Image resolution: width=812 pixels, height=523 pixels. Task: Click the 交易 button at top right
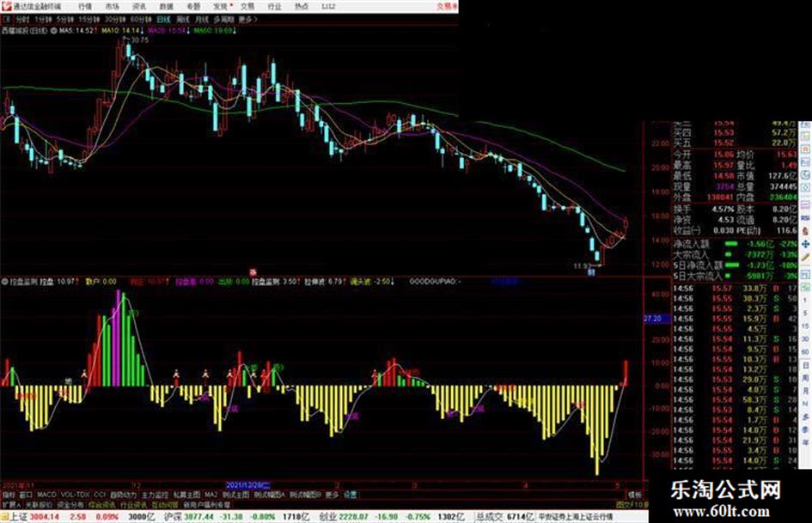pos(447,6)
